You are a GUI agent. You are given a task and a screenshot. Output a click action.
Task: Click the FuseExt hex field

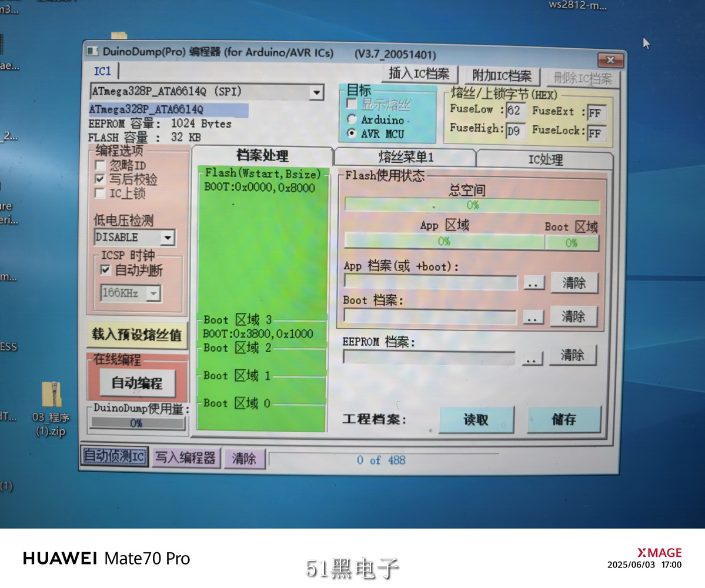tap(596, 113)
